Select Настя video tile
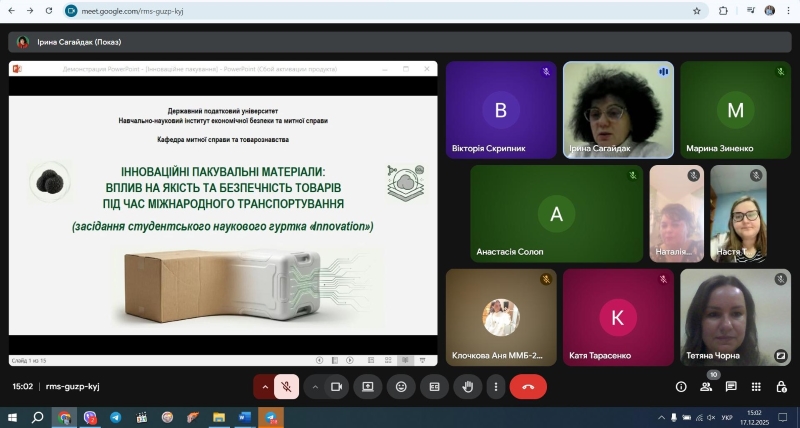This screenshot has width=800, height=428. (x=738, y=213)
